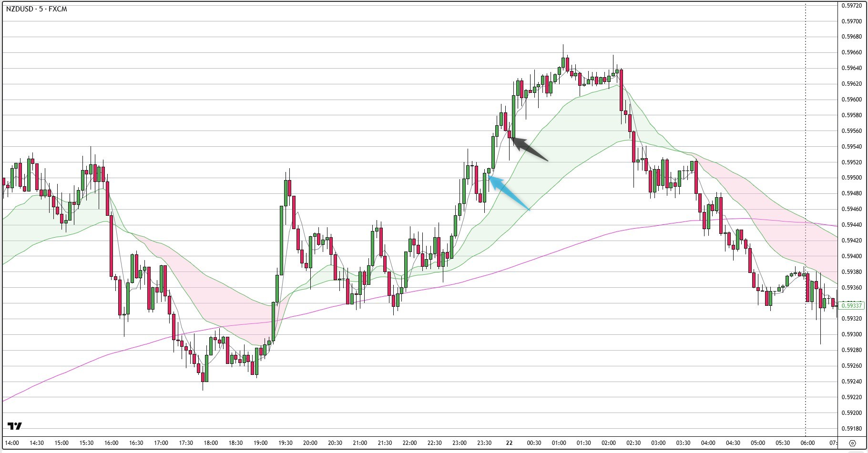
Task: Click the 06:00 time axis label
Action: point(807,443)
